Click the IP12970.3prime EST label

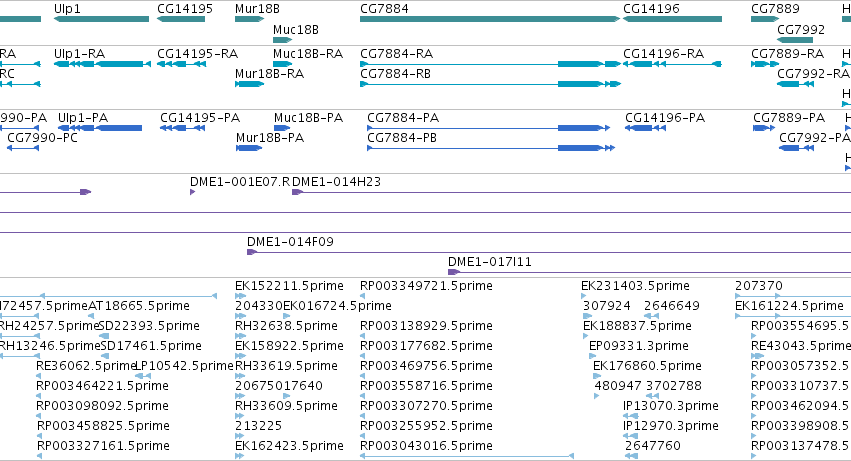[x=671, y=426]
